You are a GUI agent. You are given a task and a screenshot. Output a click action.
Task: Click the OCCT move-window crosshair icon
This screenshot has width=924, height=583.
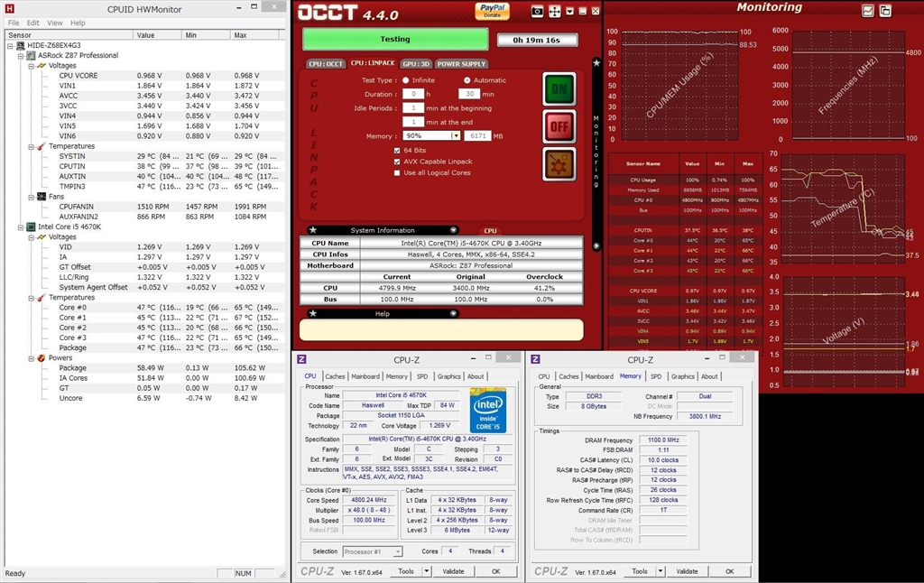555,11
